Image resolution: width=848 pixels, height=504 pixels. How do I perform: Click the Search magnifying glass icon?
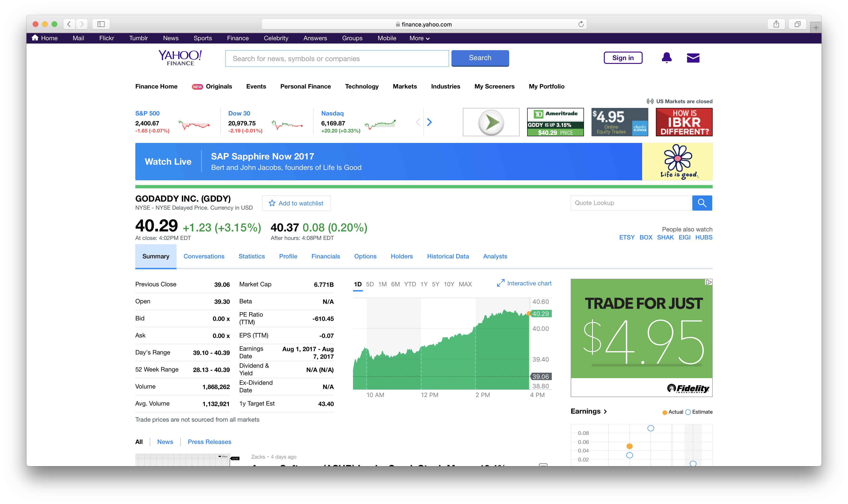(x=702, y=203)
